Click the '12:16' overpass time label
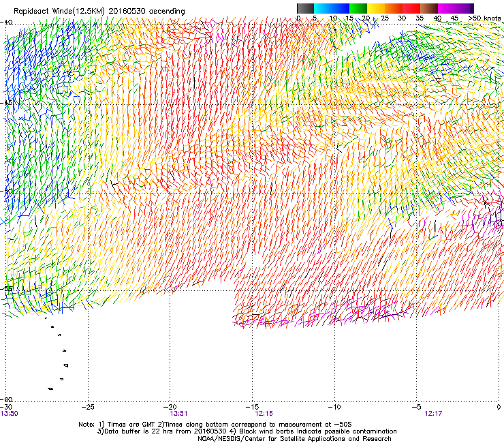 264,414
